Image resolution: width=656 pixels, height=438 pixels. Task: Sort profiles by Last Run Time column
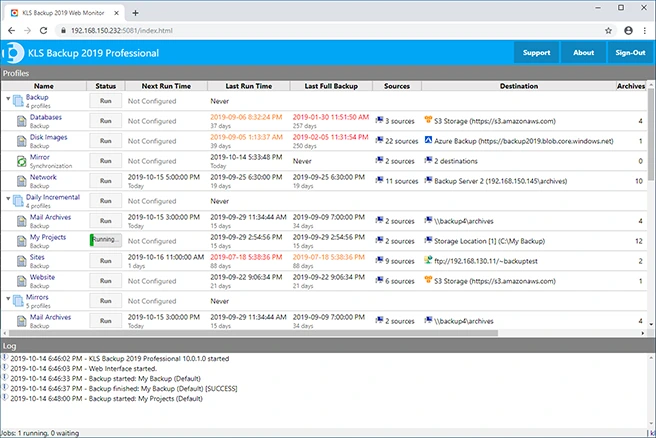pyautogui.click(x=249, y=86)
